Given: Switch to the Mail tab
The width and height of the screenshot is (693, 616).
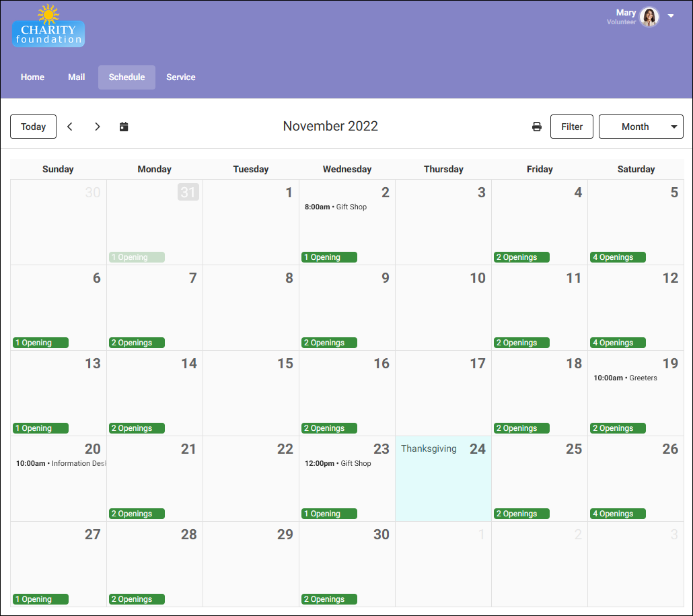Looking at the screenshot, I should coord(76,77).
